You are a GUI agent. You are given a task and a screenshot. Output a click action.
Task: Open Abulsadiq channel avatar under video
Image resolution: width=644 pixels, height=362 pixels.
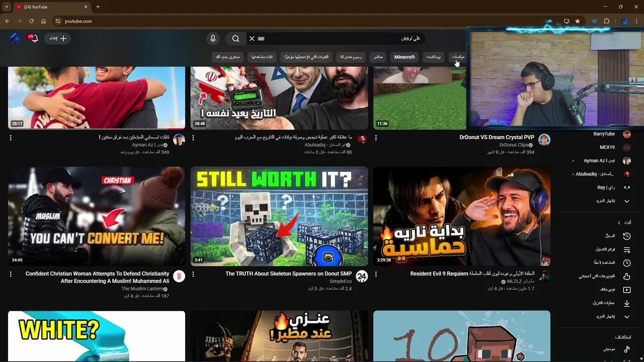point(361,140)
